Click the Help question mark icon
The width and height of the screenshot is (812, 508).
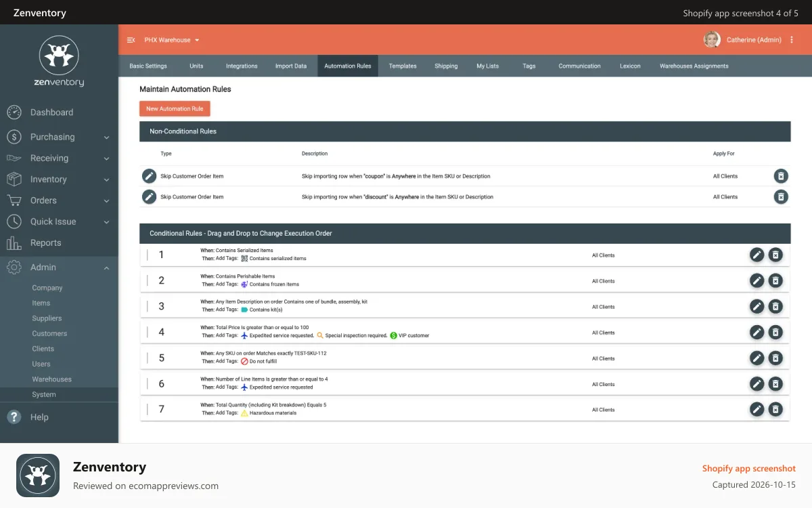(x=14, y=417)
